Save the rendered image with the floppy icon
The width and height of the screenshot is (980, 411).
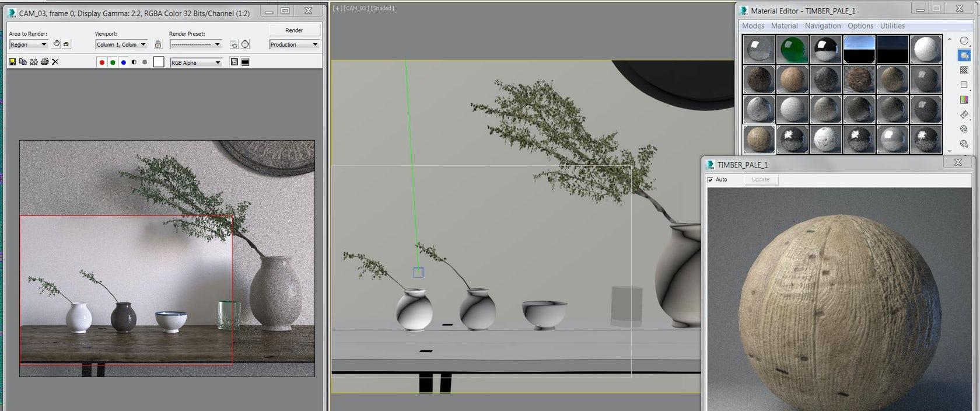pos(12,62)
